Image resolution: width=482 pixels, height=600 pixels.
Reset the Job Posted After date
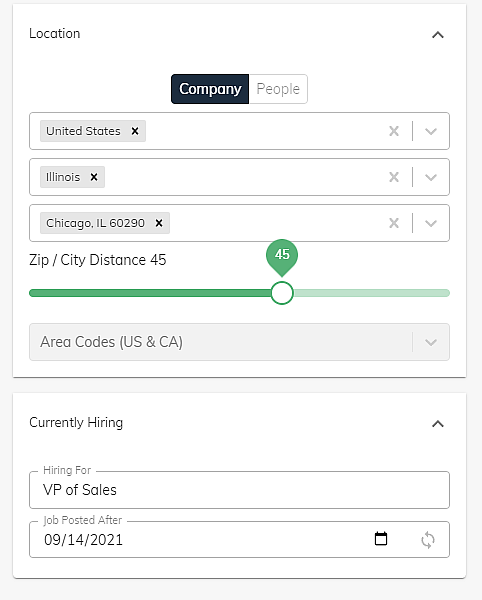pyautogui.click(x=428, y=540)
